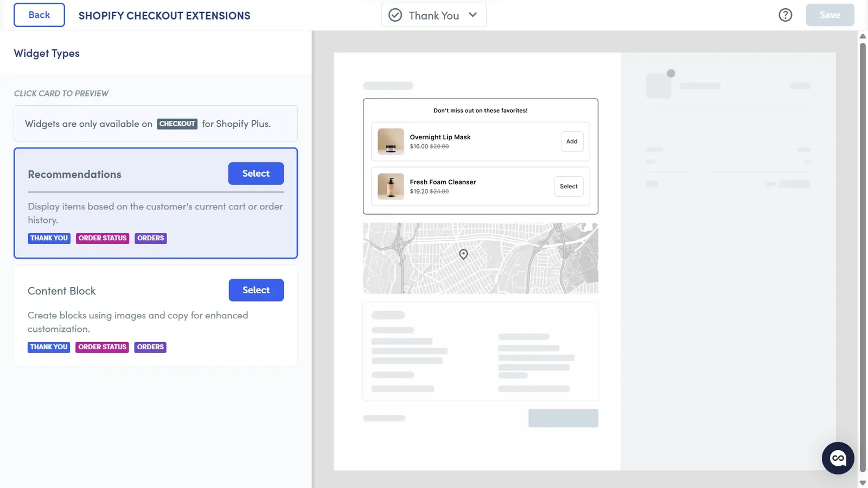Screen dimensions: 868x488
Task: Click ORDERS tag on Content Block card
Action: (x=150, y=347)
